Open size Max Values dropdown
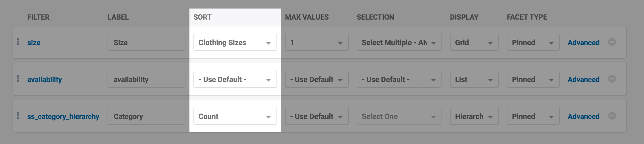Screen dimensions: 644x144 (x=317, y=43)
